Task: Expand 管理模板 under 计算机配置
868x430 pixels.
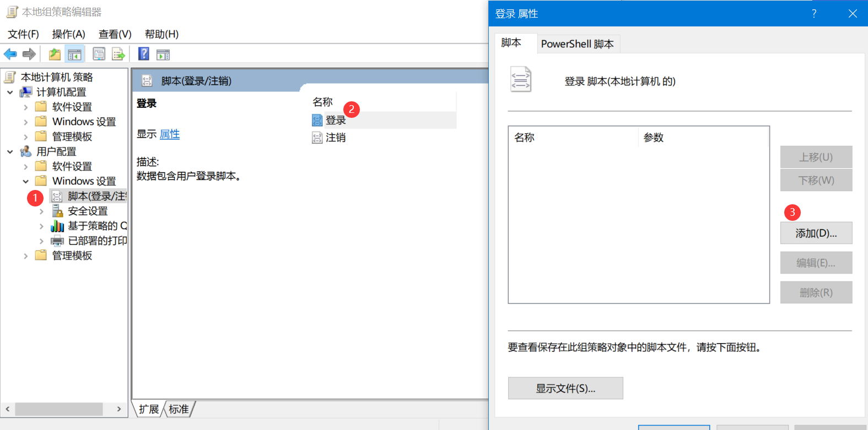Action: (25, 137)
